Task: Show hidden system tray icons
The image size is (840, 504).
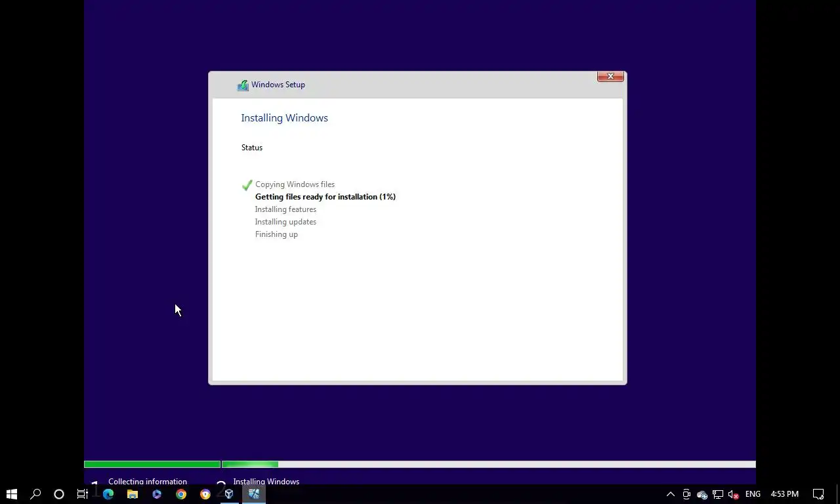Action: [670, 494]
